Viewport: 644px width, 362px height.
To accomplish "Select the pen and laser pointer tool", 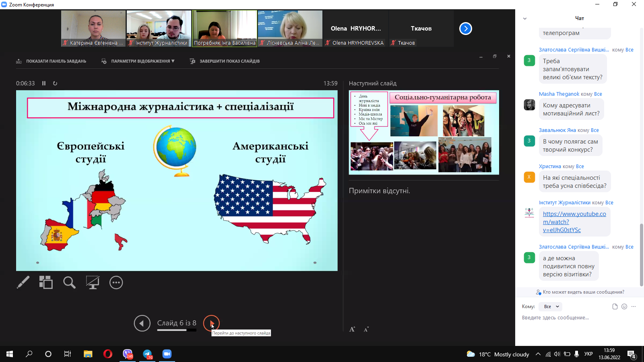I will (23, 282).
